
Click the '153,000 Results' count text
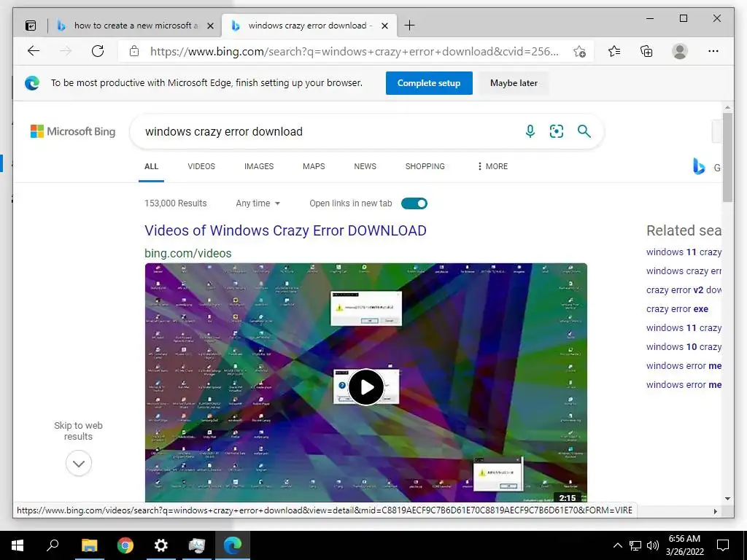175,203
